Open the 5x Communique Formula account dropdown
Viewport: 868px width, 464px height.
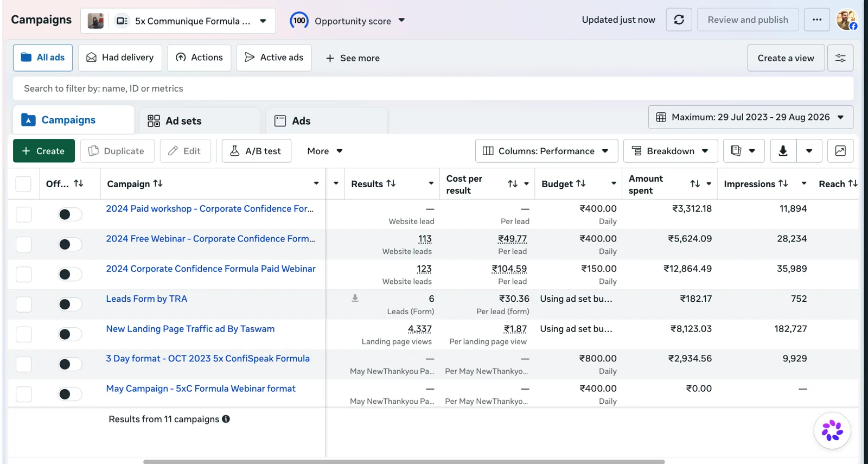pos(178,21)
